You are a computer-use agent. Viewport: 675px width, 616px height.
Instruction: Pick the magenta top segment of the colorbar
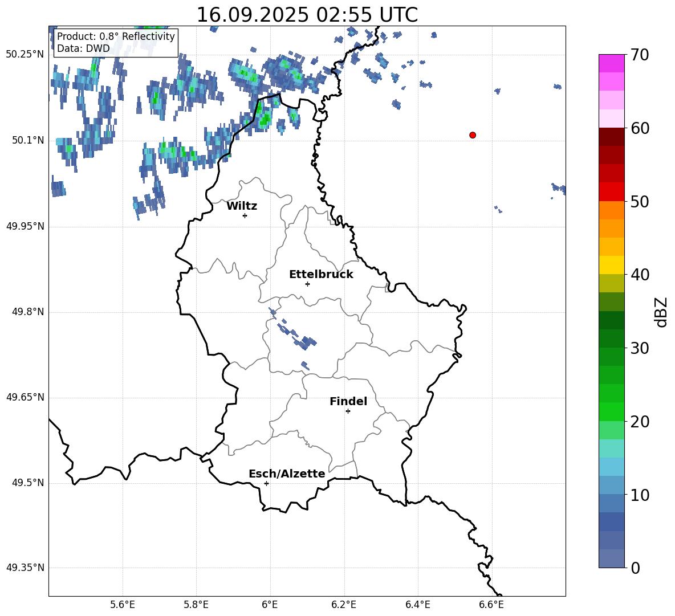[x=612, y=63]
